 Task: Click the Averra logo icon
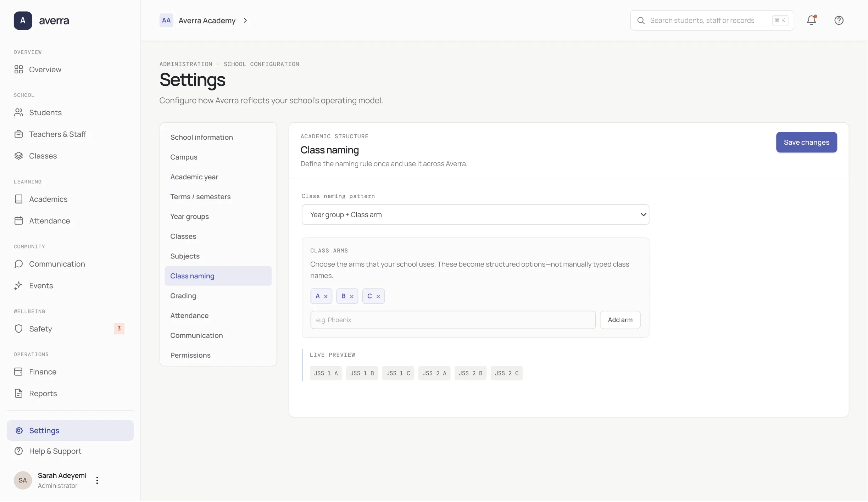click(x=23, y=20)
